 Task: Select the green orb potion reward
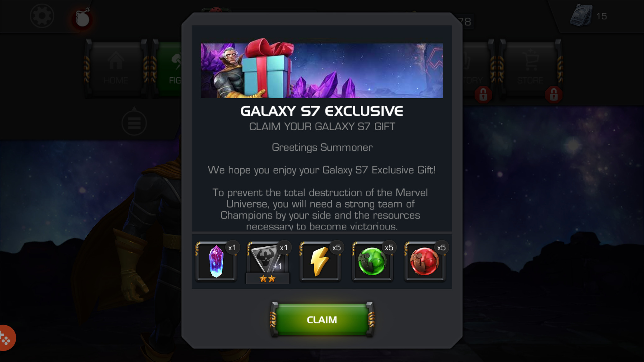click(373, 261)
